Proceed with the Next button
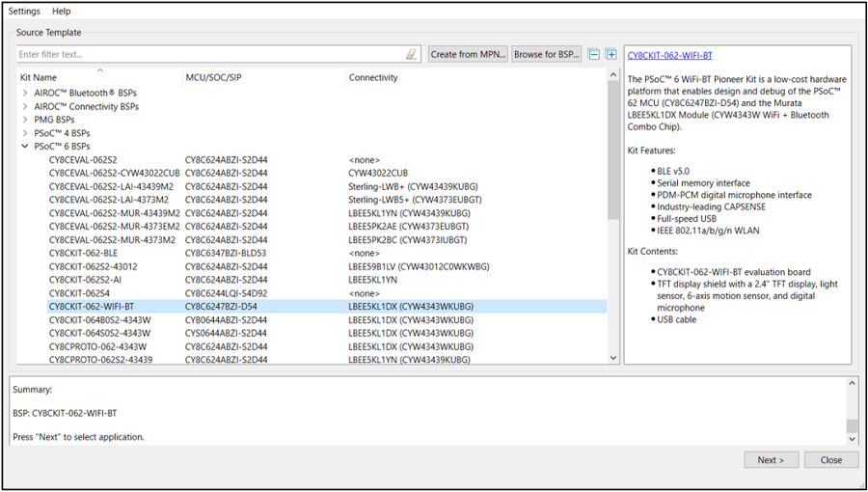Screen dimensions: 868x492 [772, 460]
